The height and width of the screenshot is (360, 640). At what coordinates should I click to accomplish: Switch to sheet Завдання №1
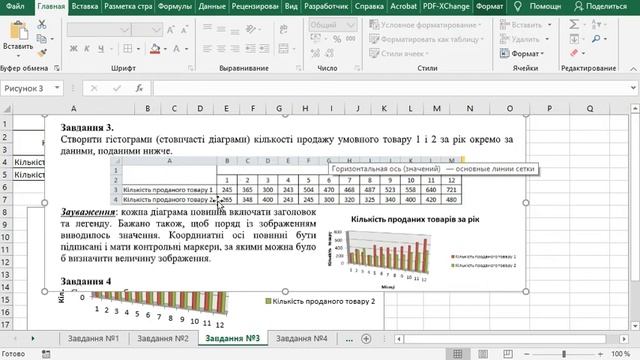pyautogui.click(x=93, y=338)
